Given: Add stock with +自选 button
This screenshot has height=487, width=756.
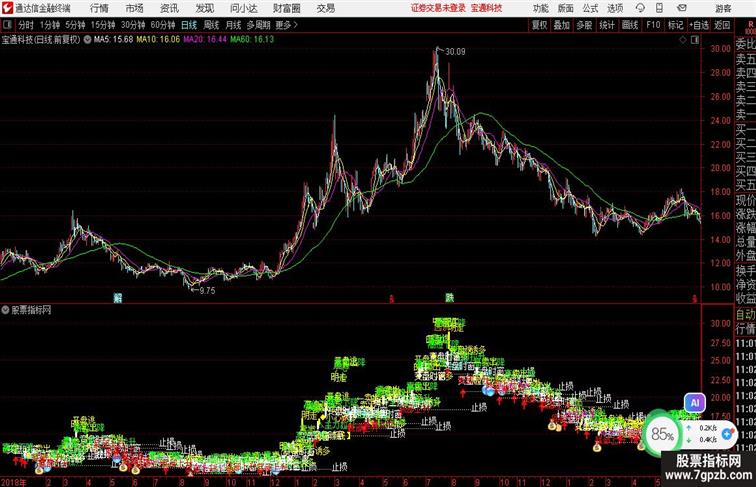Looking at the screenshot, I should click(x=699, y=25).
